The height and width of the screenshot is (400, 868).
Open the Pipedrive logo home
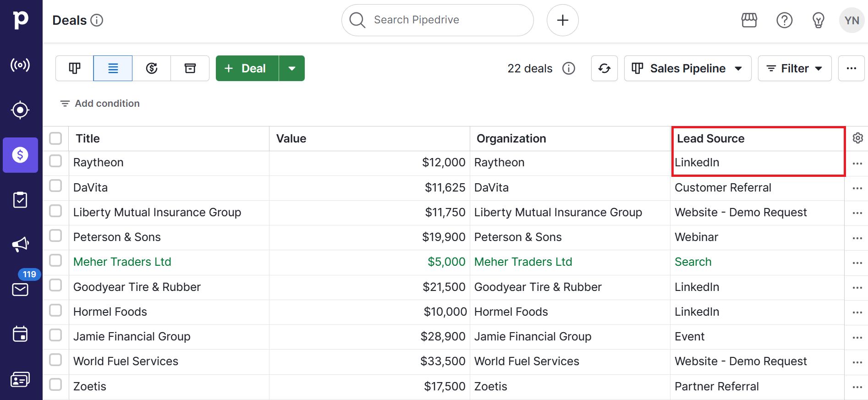coord(21,20)
